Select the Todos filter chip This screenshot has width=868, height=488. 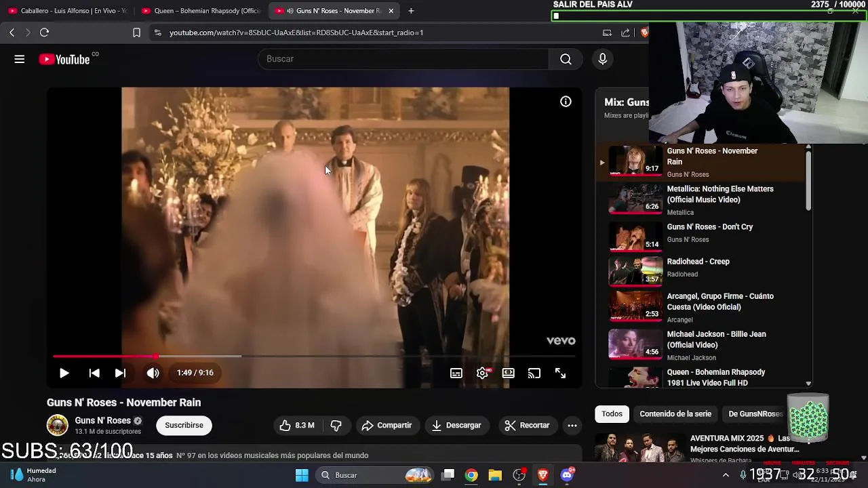point(612,413)
